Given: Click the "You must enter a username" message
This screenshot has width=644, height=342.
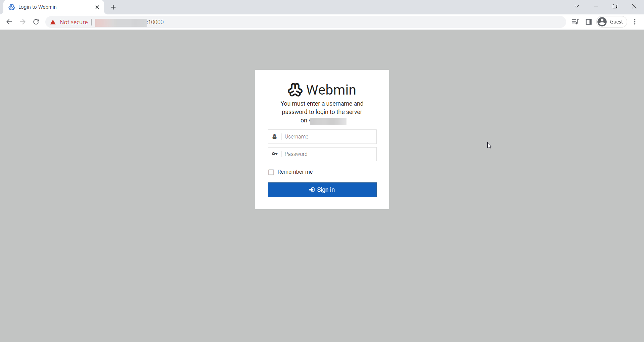Looking at the screenshot, I should [322, 112].
